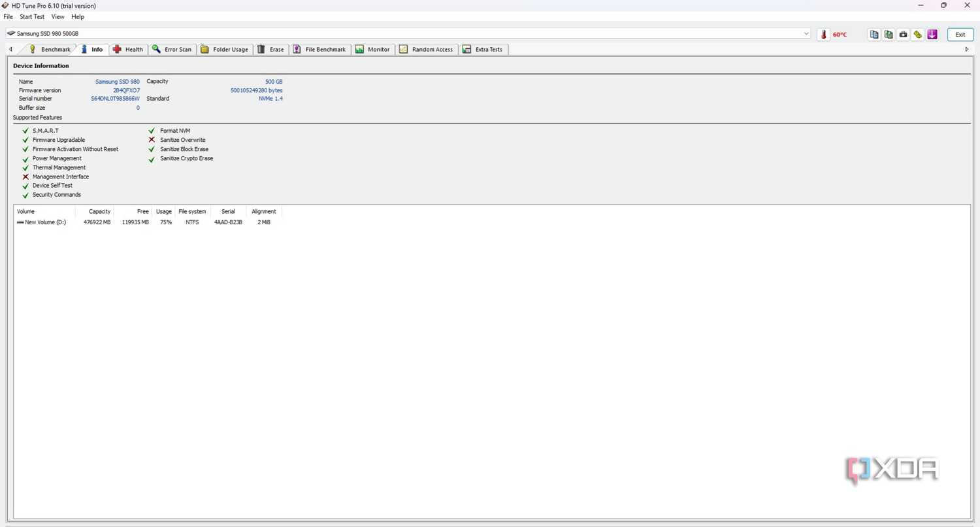980x527 pixels.
Task: Open the Folder Usage tab
Action: coord(225,49)
